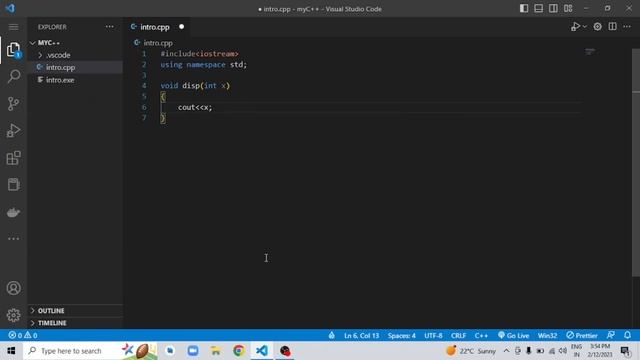Screen dimensions: 640x360
Task: Toggle the secondary side bar layout button
Action: pos(553,9)
